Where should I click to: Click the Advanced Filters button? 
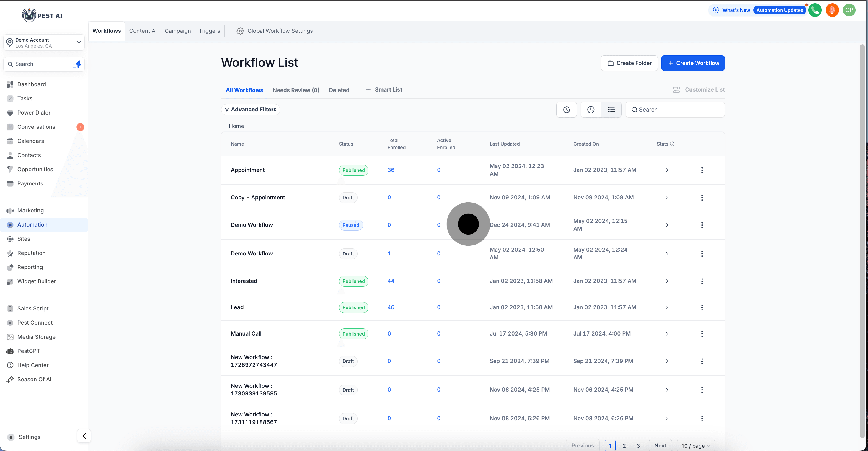point(250,110)
